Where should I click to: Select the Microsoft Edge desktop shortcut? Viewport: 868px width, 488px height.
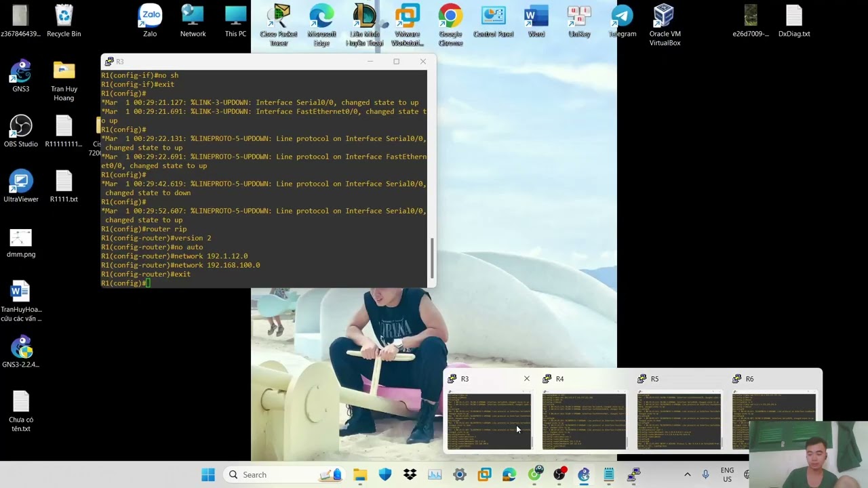tap(321, 26)
